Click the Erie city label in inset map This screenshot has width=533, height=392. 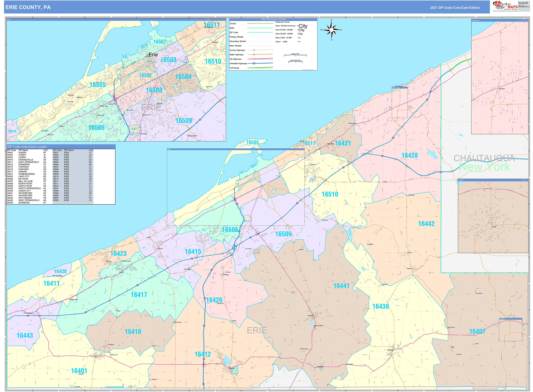pyautogui.click(x=153, y=55)
